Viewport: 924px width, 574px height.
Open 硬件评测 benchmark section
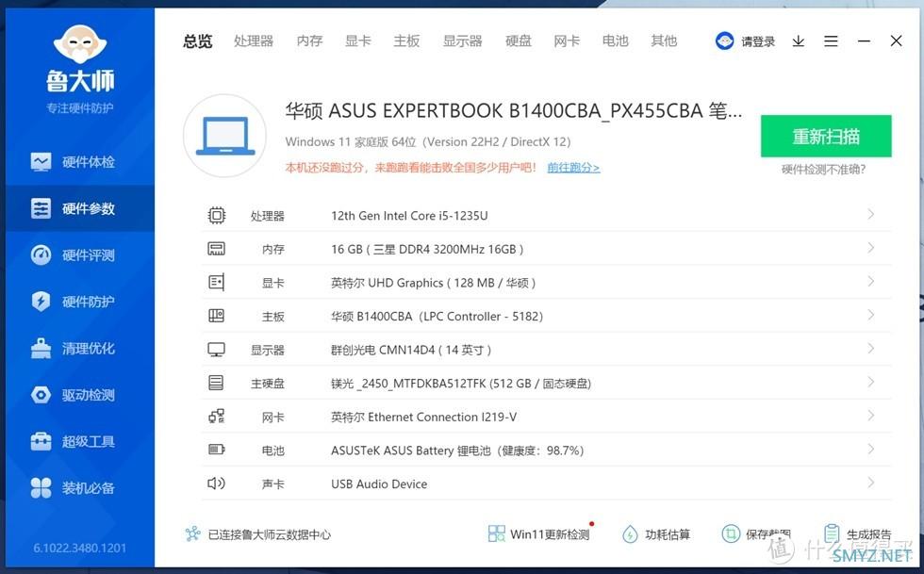coord(79,254)
